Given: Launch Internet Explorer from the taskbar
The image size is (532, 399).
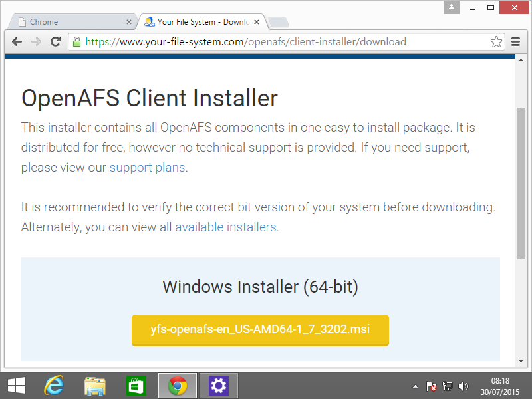Looking at the screenshot, I should click(54, 386).
